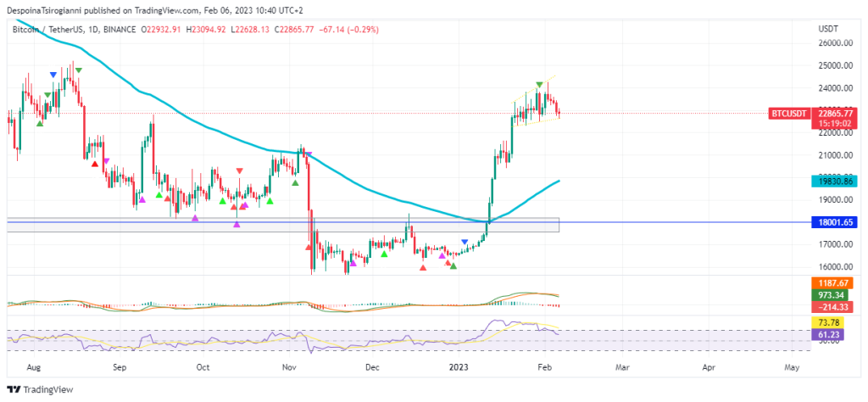Click the current price label 22865.77

pyautogui.click(x=834, y=113)
